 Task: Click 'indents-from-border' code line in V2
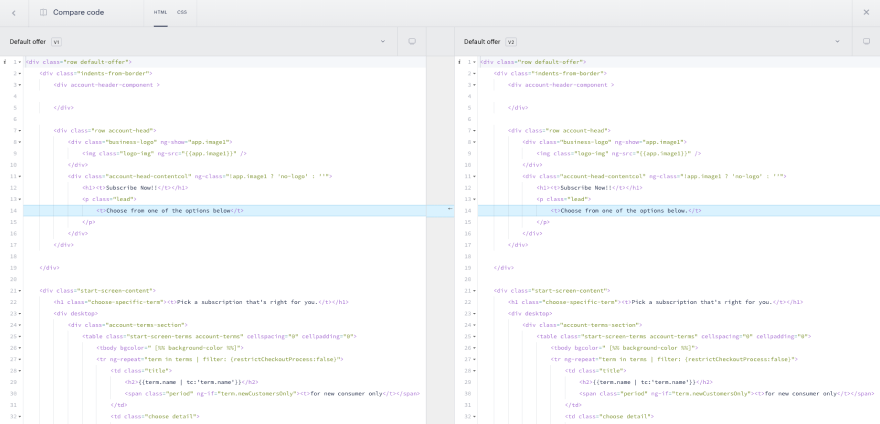(x=548, y=74)
